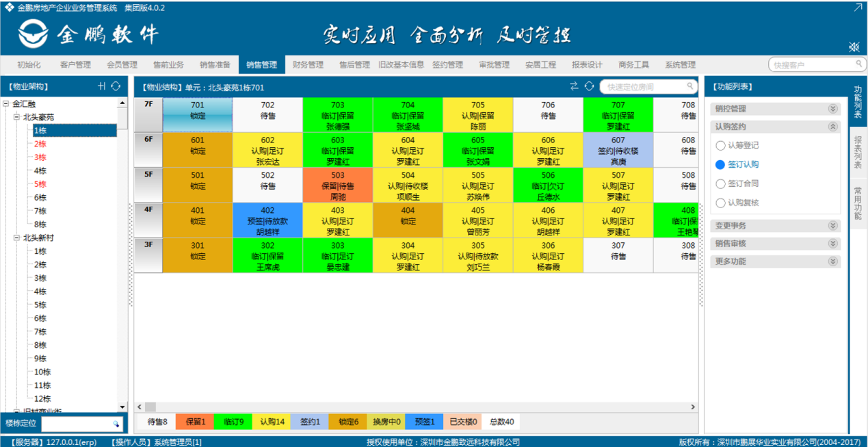Expand the 销控管理 function section

(832, 109)
